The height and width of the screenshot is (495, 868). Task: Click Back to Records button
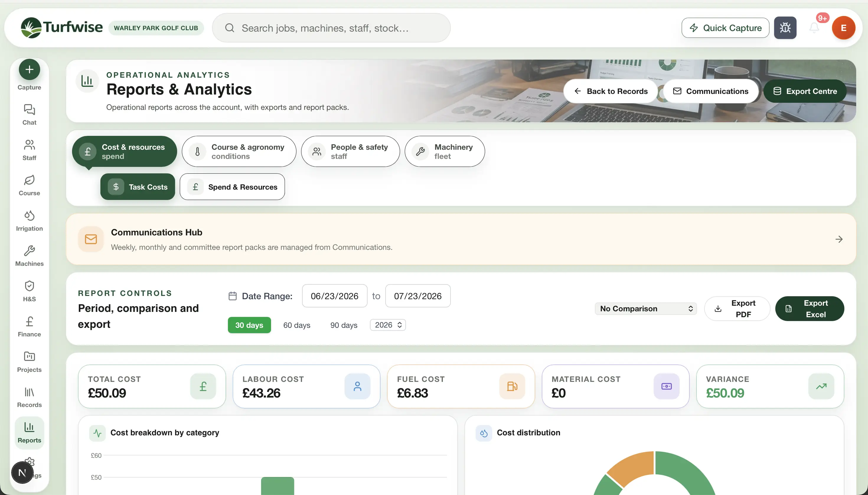coord(610,91)
